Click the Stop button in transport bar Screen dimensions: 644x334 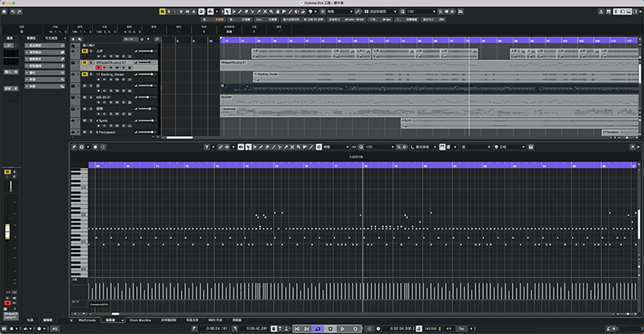(x=330, y=328)
